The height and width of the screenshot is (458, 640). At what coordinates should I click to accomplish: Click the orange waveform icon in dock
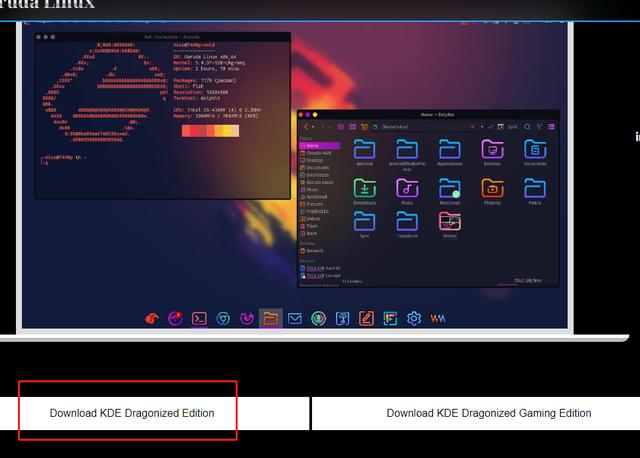(438, 318)
